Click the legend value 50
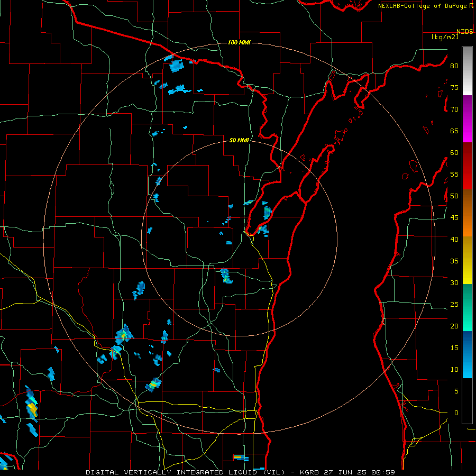The height and width of the screenshot is (476, 476). click(454, 196)
